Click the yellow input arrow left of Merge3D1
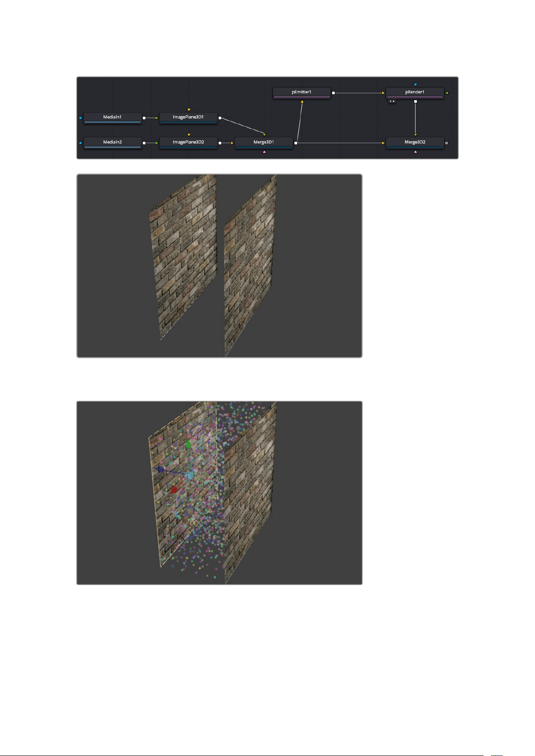Image resolution: width=535 pixels, height=756 pixels. [232, 143]
